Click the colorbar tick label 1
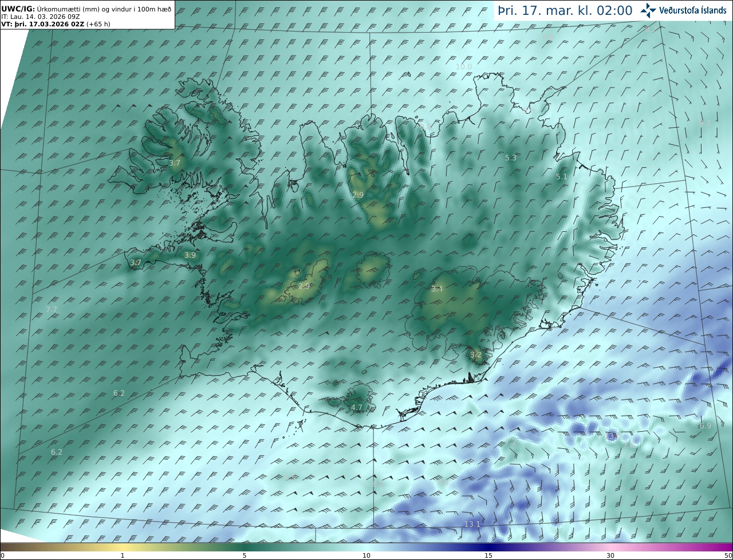 pyautogui.click(x=123, y=555)
